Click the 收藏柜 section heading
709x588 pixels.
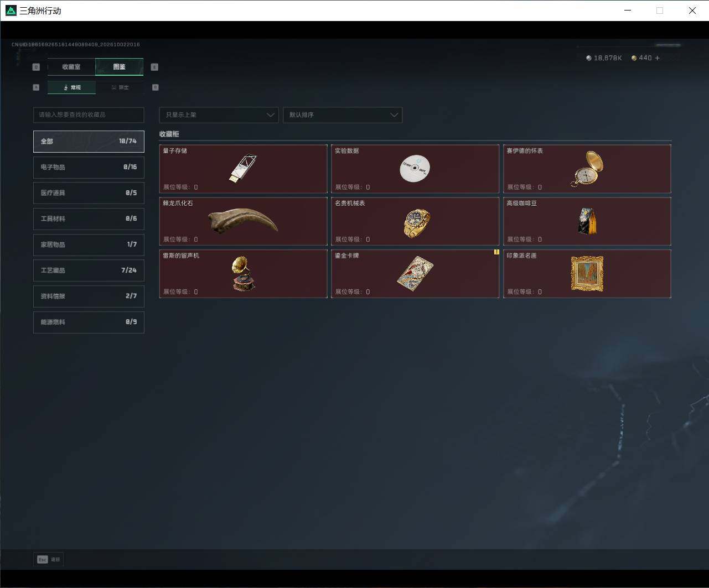[x=169, y=134]
